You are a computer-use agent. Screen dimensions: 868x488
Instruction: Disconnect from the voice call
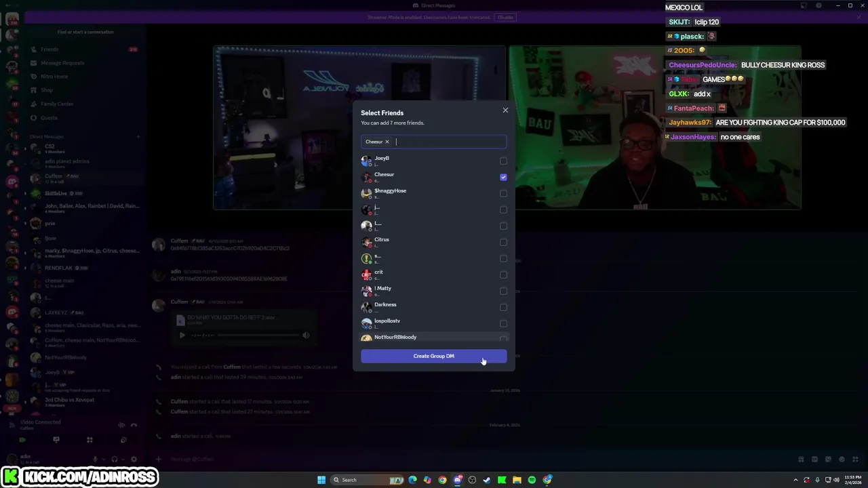click(134, 425)
